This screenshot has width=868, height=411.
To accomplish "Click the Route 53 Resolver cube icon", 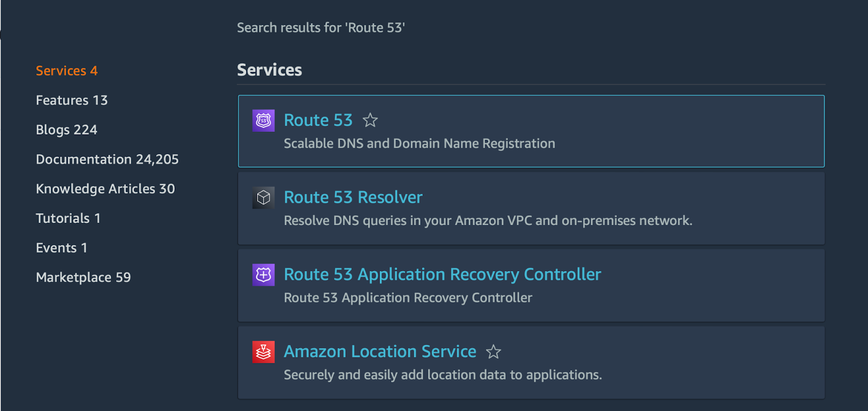I will coord(264,198).
